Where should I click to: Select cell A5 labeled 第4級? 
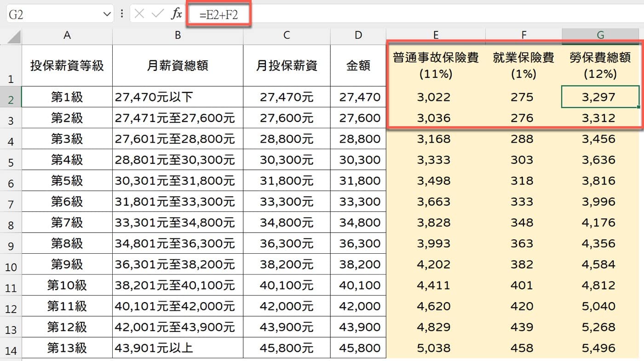[x=67, y=160]
